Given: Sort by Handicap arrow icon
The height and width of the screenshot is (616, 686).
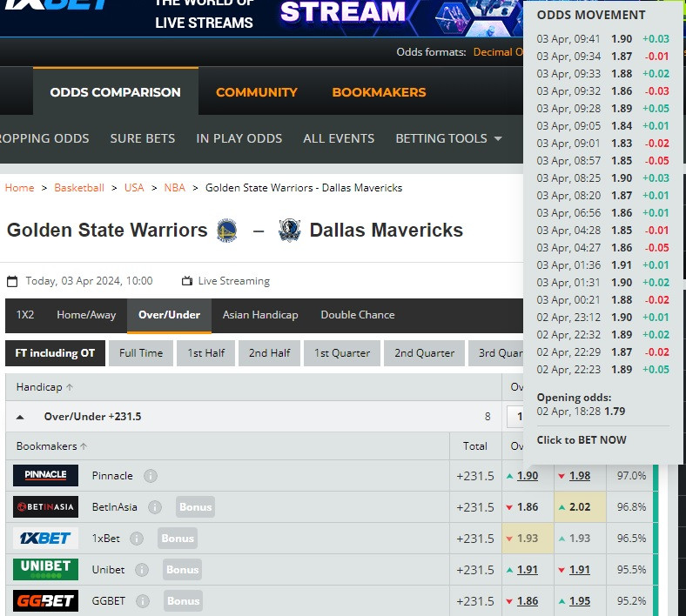Looking at the screenshot, I should pos(70,387).
